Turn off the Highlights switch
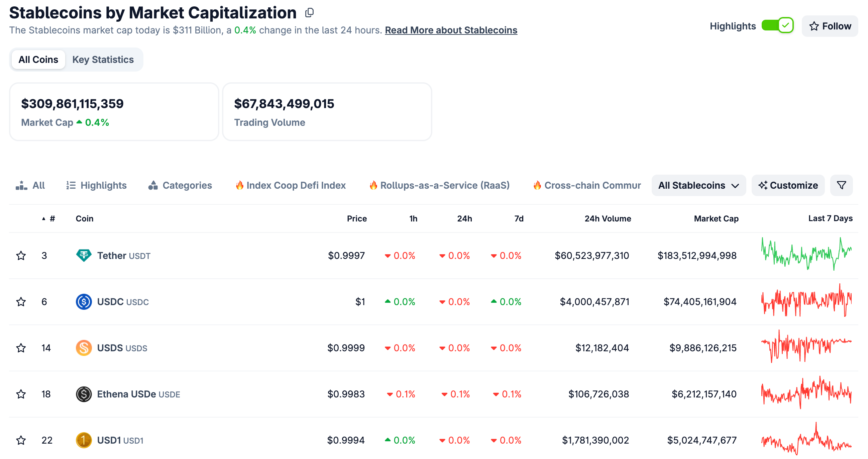Screen dimensions: 868x459 pyautogui.click(x=777, y=26)
